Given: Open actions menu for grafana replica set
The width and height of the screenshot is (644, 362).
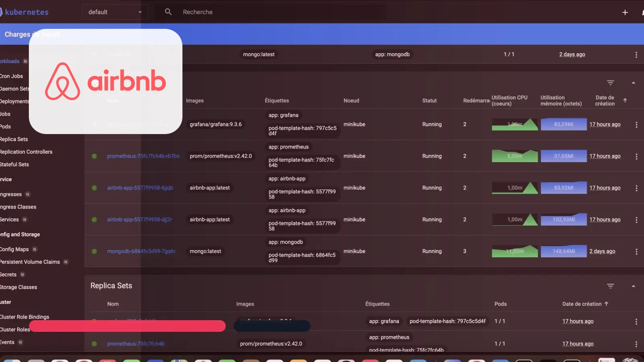Looking at the screenshot, I should coord(636,322).
